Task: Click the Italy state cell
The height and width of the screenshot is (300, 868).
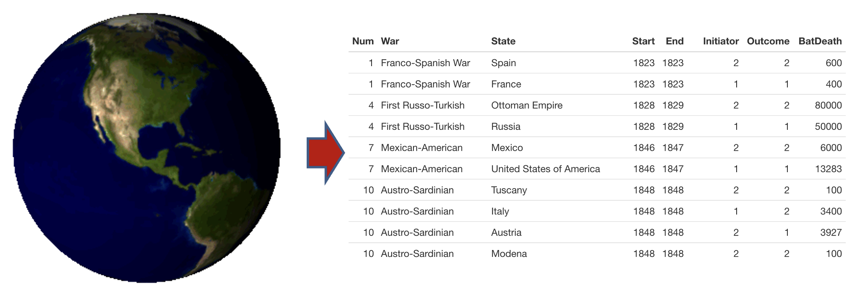Action: pyautogui.click(x=500, y=211)
